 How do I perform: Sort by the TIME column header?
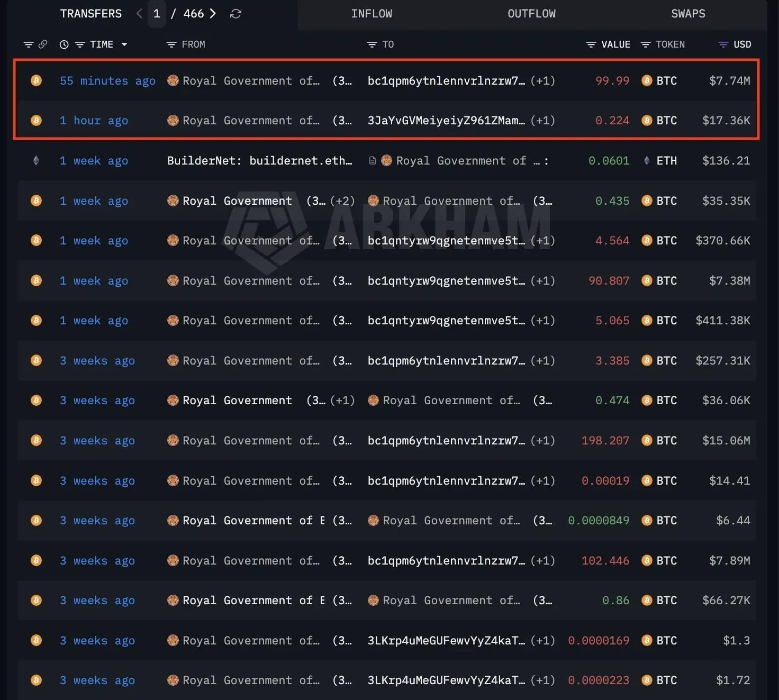(x=102, y=44)
